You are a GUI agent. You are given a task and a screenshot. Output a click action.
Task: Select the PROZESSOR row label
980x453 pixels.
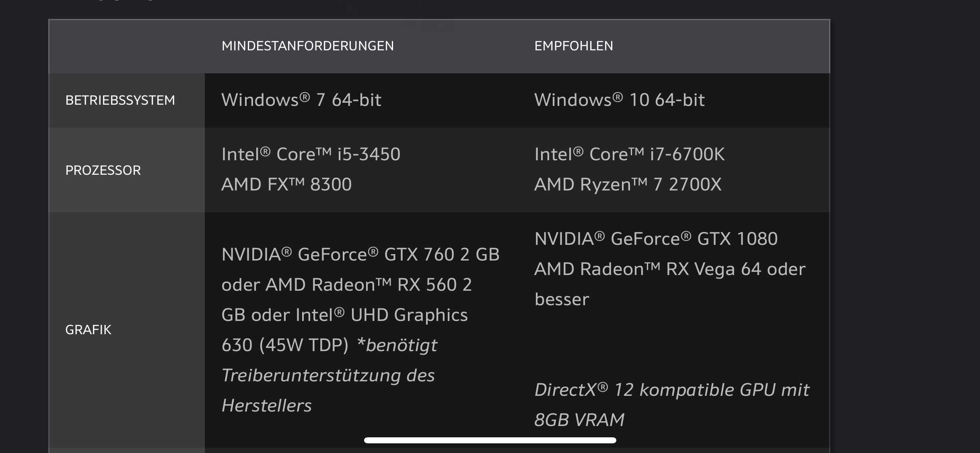pos(103,170)
